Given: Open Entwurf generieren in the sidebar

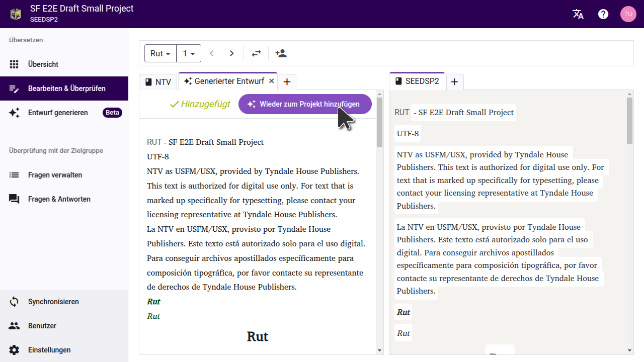Looking at the screenshot, I should click(x=58, y=113).
